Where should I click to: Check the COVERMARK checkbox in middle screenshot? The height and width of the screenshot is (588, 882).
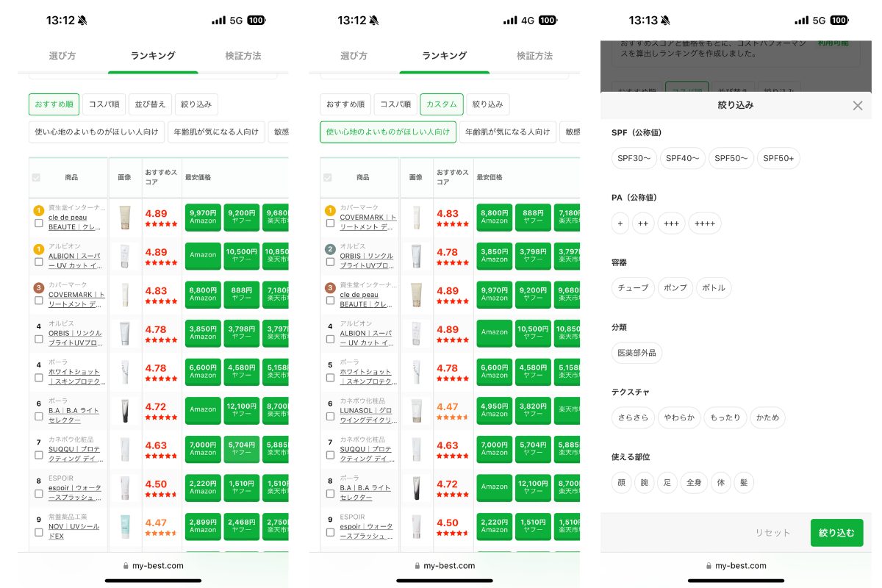click(x=330, y=223)
